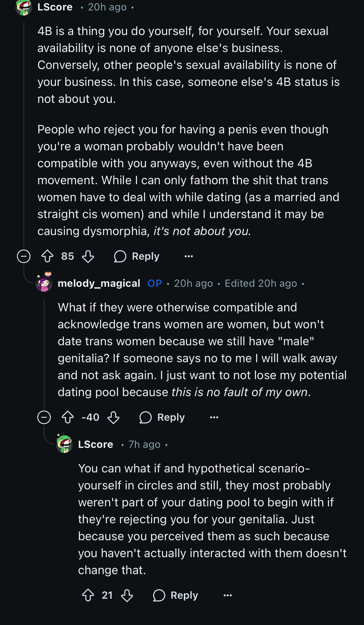Screen dimensions: 364x625
Task: Open more options on the 85-point comment
Action: pos(189,256)
